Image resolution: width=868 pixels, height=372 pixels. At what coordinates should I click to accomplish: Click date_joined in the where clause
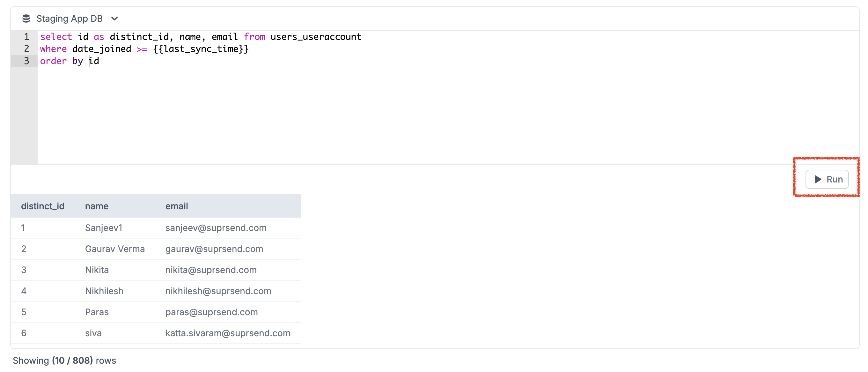pyautogui.click(x=102, y=49)
